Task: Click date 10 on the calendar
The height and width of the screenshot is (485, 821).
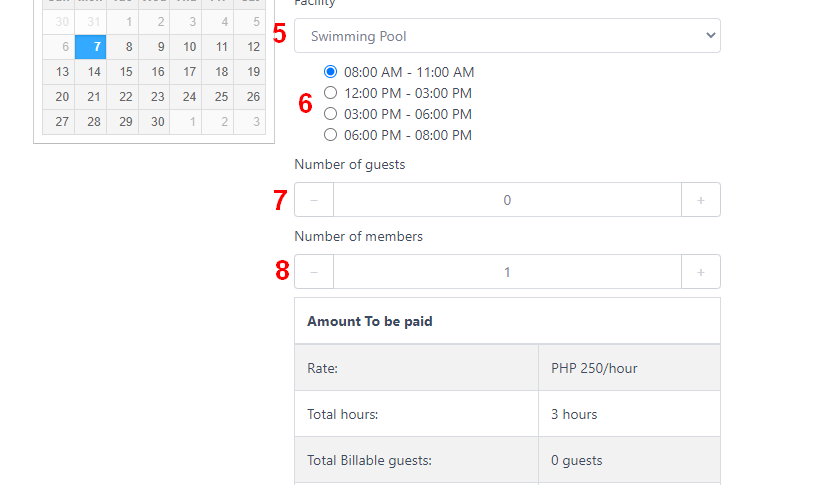Action: pyautogui.click(x=189, y=47)
